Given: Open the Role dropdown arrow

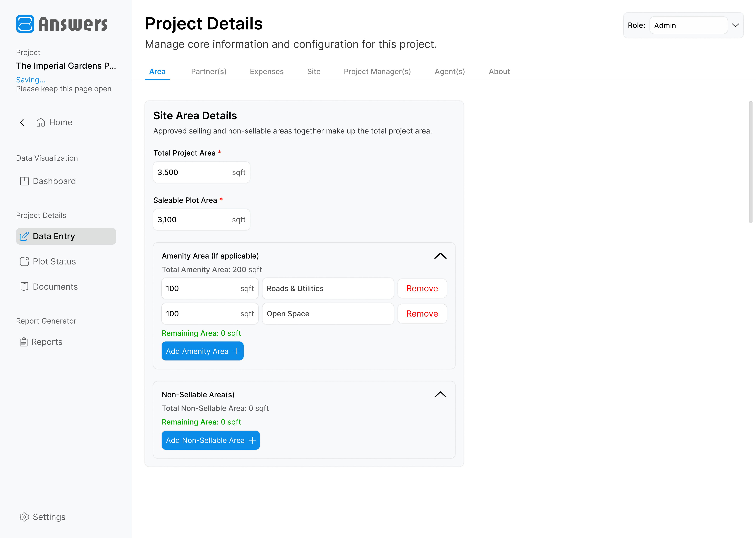Looking at the screenshot, I should tap(736, 25).
